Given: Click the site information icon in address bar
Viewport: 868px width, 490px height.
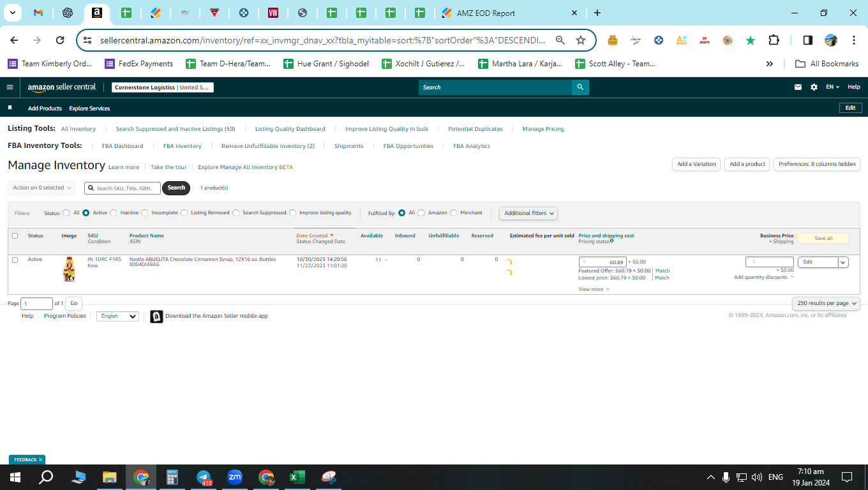Looking at the screenshot, I should pos(88,40).
